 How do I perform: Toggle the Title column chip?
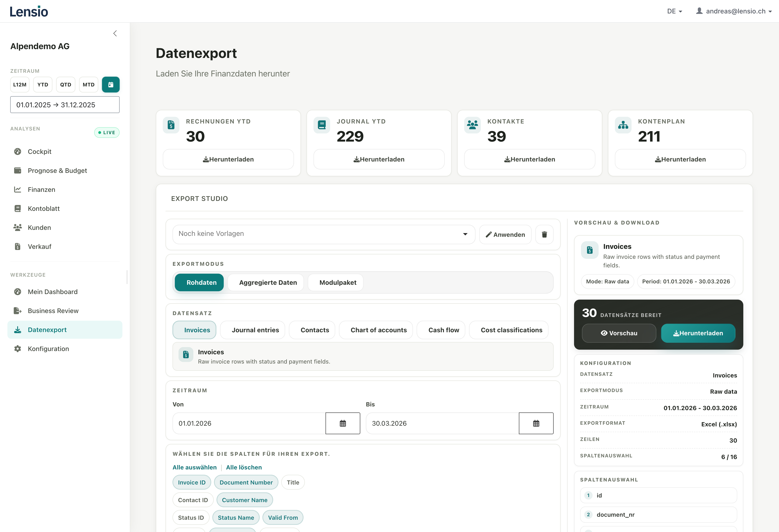[293, 482]
